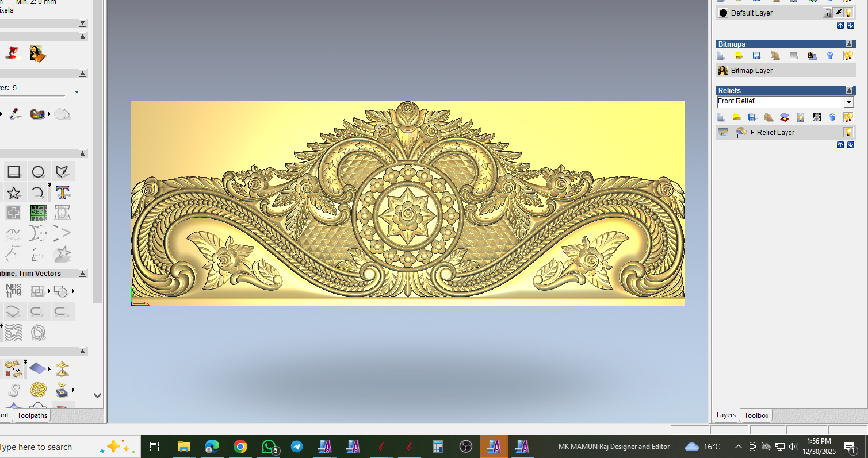The image size is (868, 458).
Task: Toggle visibility bulb of Relief Layer
Action: point(848,132)
